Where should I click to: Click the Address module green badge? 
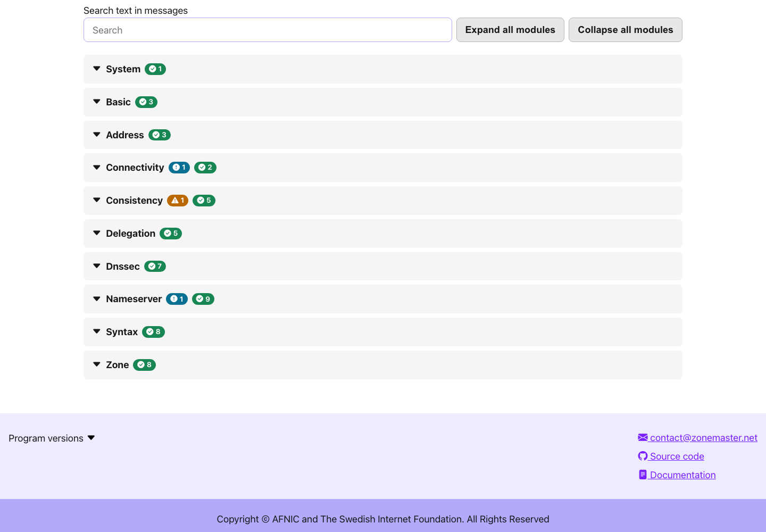(160, 135)
